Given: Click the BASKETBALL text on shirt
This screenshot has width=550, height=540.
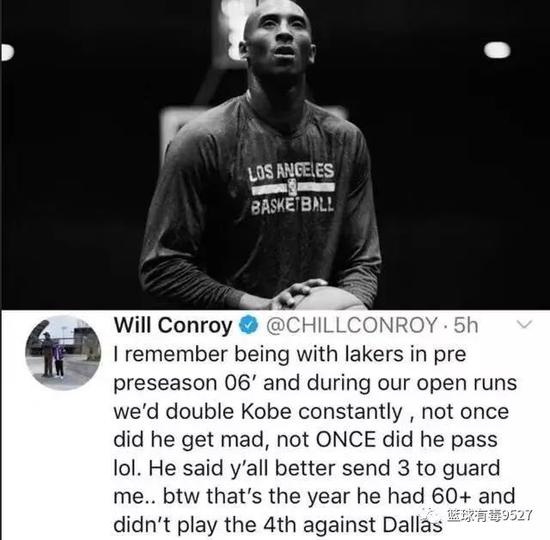Looking at the screenshot, I should coord(292,205).
